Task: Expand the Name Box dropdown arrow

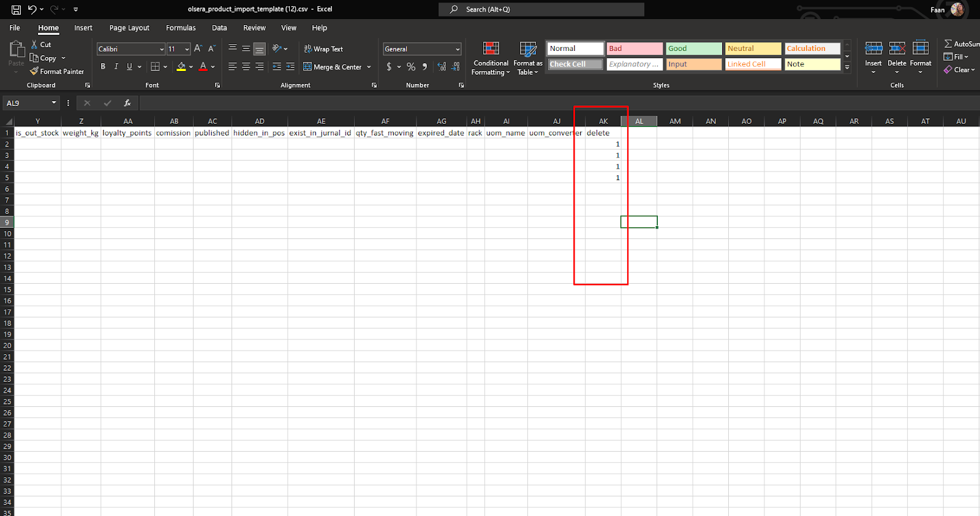Action: click(x=54, y=103)
